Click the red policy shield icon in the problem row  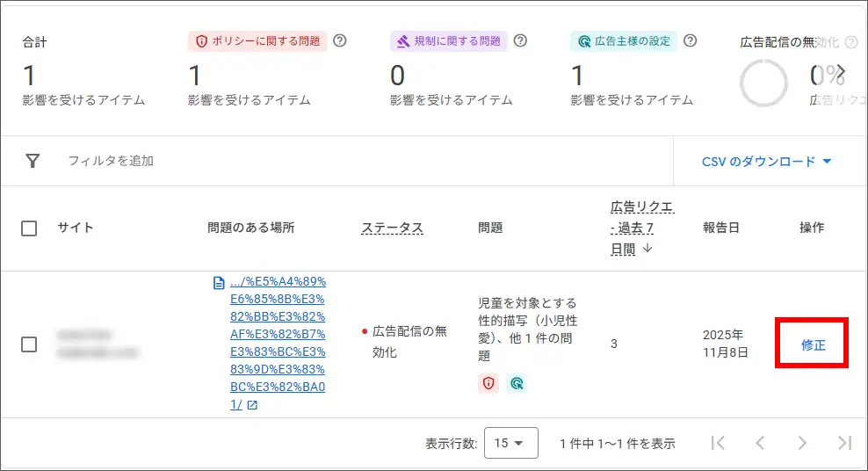[x=488, y=383]
